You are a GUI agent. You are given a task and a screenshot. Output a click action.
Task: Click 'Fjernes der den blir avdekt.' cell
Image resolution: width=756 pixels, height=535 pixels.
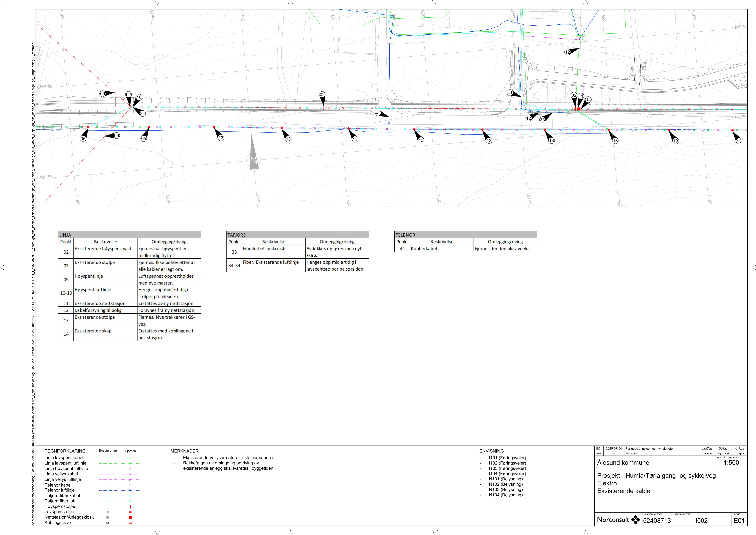click(505, 249)
